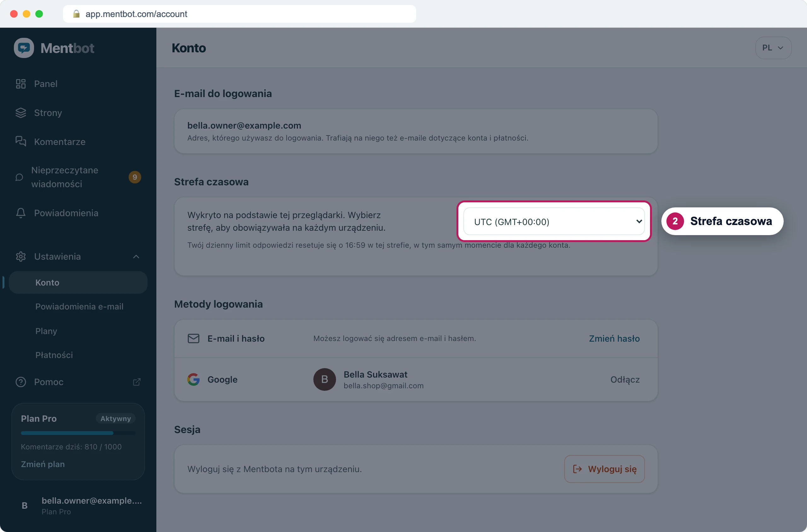Click the Google logo icon

click(194, 379)
